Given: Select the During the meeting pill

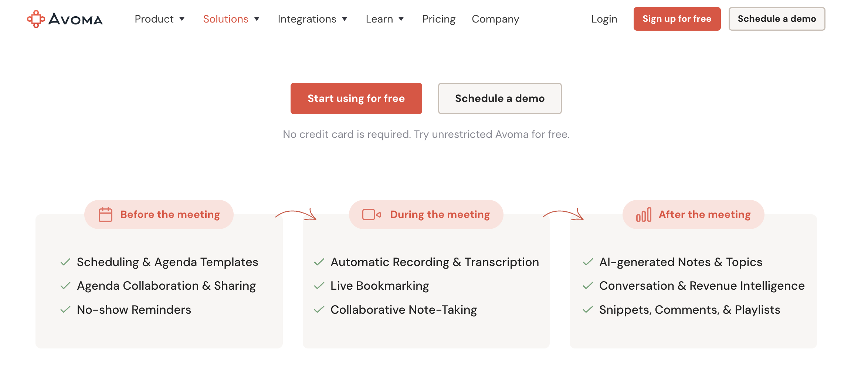Looking at the screenshot, I should [x=426, y=215].
